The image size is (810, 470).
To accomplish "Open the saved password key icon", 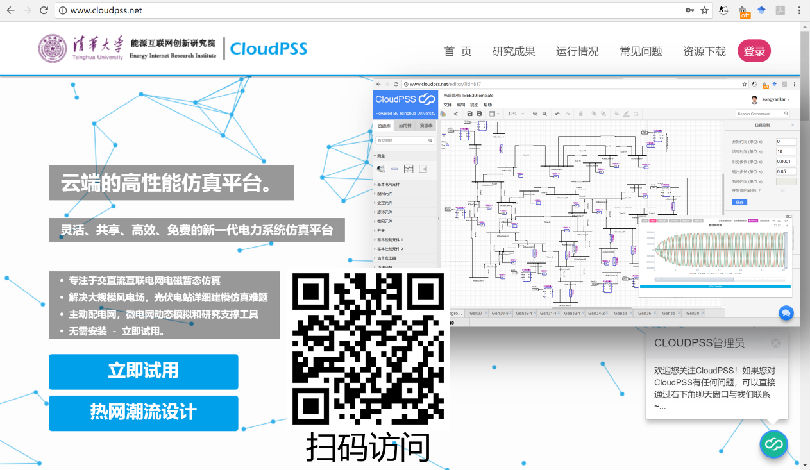I will tap(690, 10).
